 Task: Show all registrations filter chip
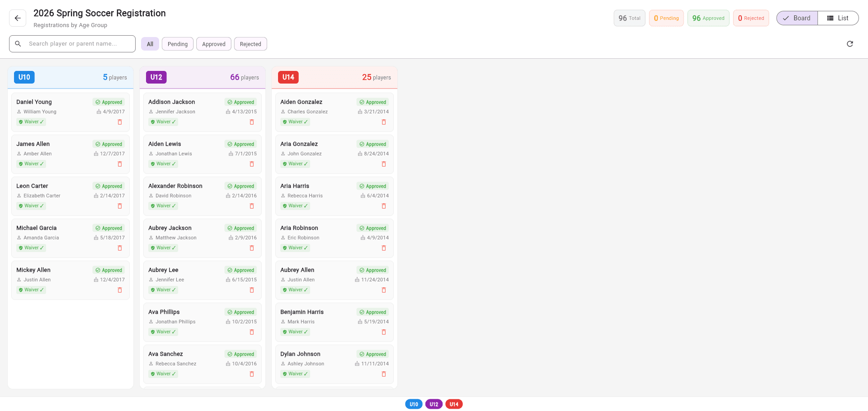coord(150,44)
